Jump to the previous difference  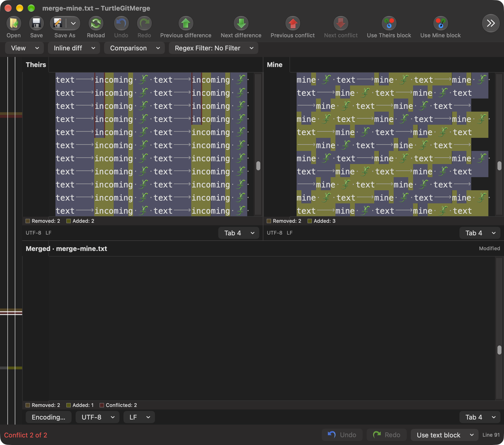click(186, 23)
